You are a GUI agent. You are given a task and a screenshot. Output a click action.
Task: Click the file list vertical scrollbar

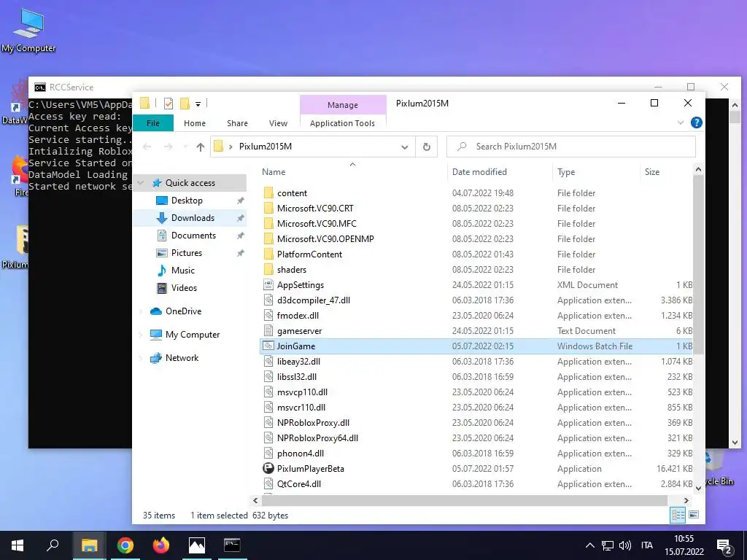click(x=698, y=265)
